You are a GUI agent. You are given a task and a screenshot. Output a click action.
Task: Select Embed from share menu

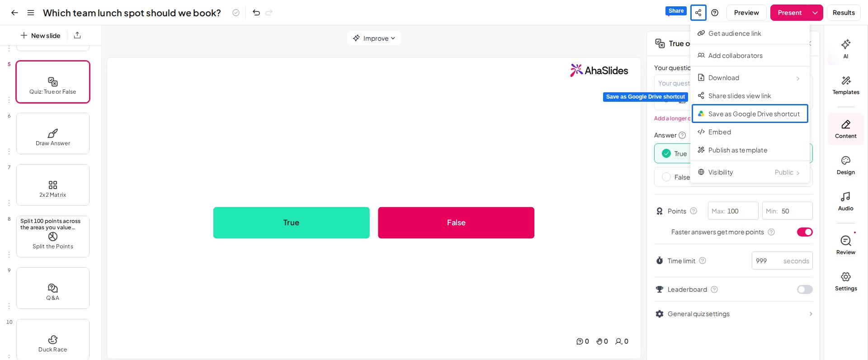tap(750, 132)
